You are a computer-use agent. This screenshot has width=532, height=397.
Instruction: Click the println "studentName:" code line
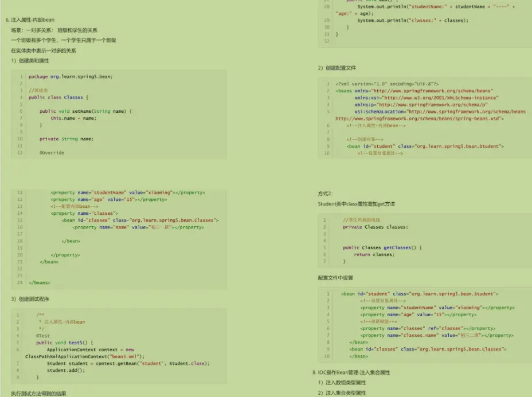[x=436, y=7]
